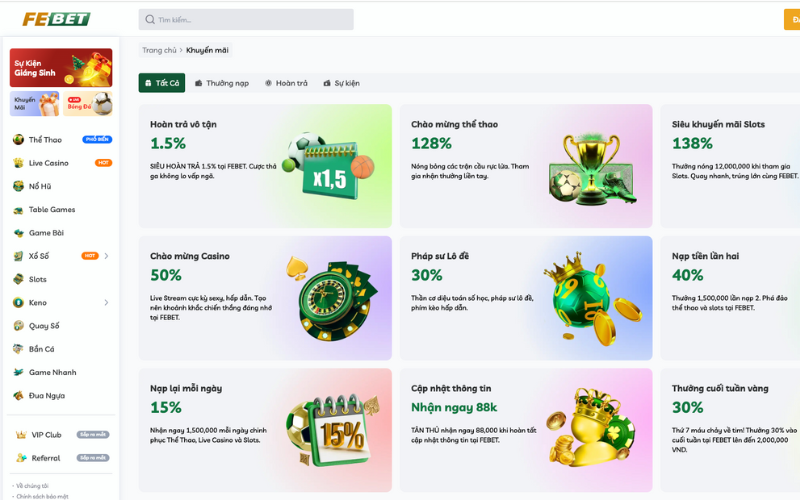This screenshot has width=800, height=500.
Task: Open the Referral sidebar link
Action: point(44,458)
